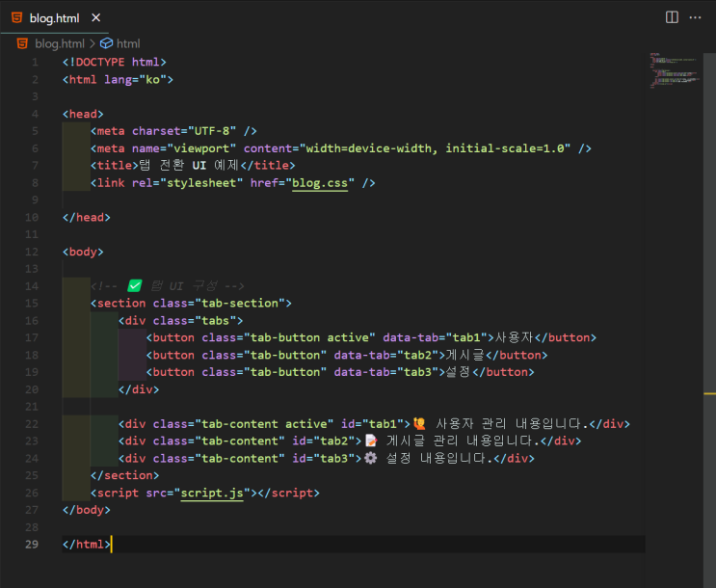The image size is (716, 588).
Task: Open the blog.css stylesheet link
Action: (320, 183)
